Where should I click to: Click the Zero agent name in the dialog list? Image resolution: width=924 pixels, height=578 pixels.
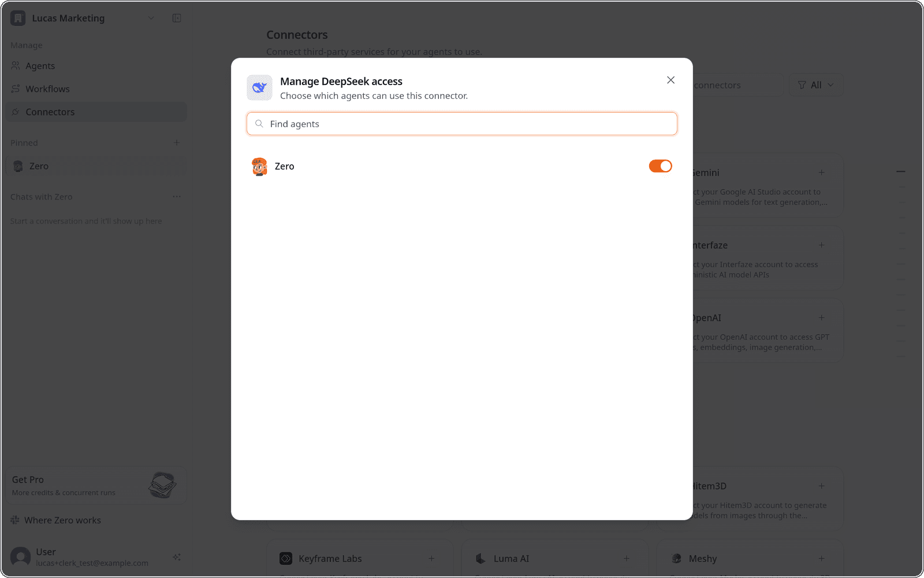click(284, 166)
